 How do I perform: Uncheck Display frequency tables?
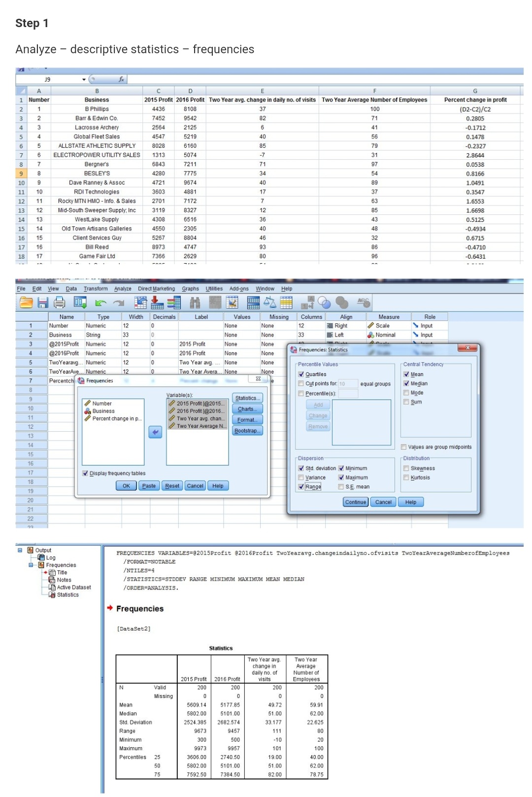85,474
